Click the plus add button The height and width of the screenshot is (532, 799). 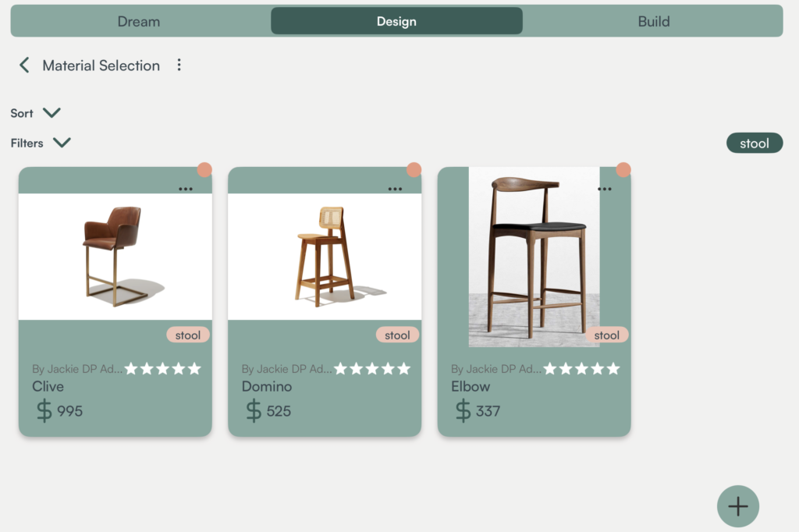click(737, 506)
